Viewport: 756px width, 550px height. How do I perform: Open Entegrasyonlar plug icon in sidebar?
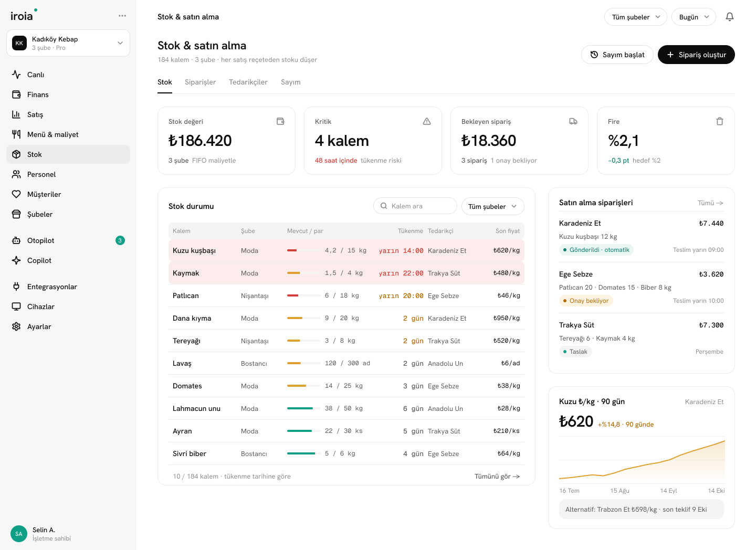(16, 287)
